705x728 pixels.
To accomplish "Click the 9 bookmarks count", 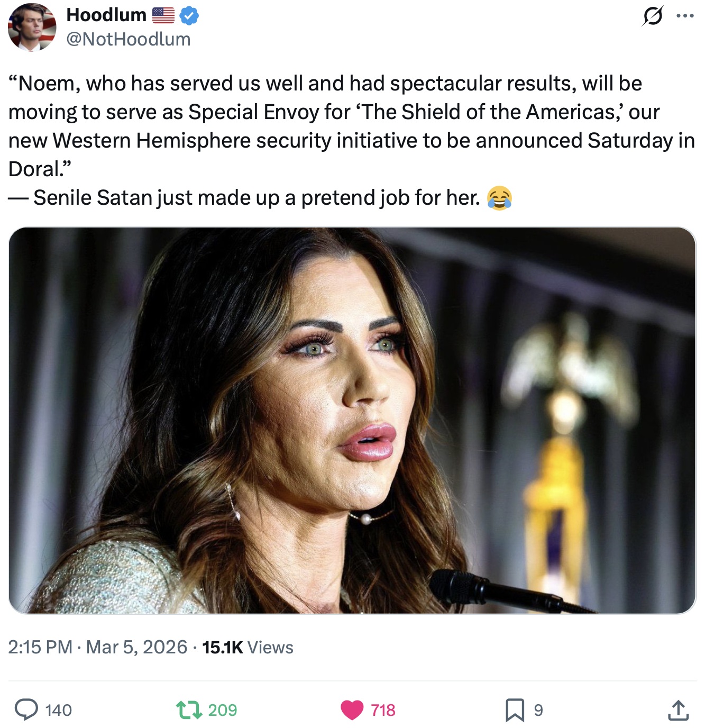I will [x=538, y=710].
